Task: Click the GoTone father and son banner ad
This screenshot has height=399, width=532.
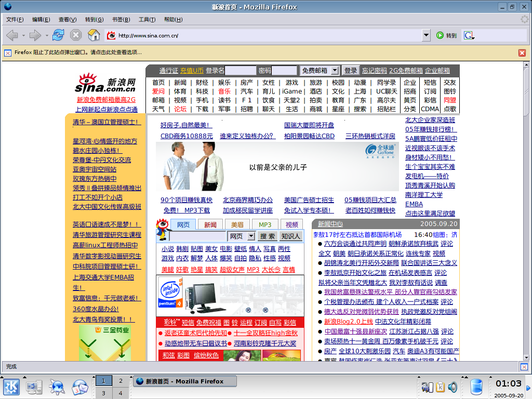Action: pos(277,166)
